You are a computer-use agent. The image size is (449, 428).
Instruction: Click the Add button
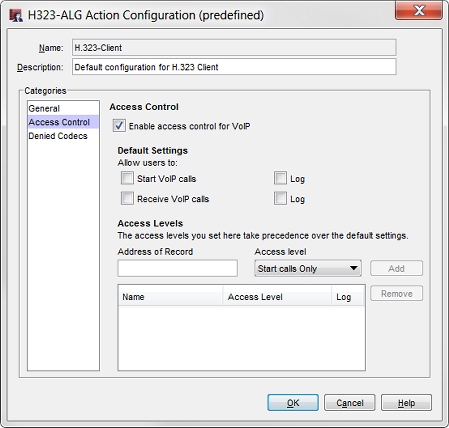pyautogui.click(x=396, y=268)
